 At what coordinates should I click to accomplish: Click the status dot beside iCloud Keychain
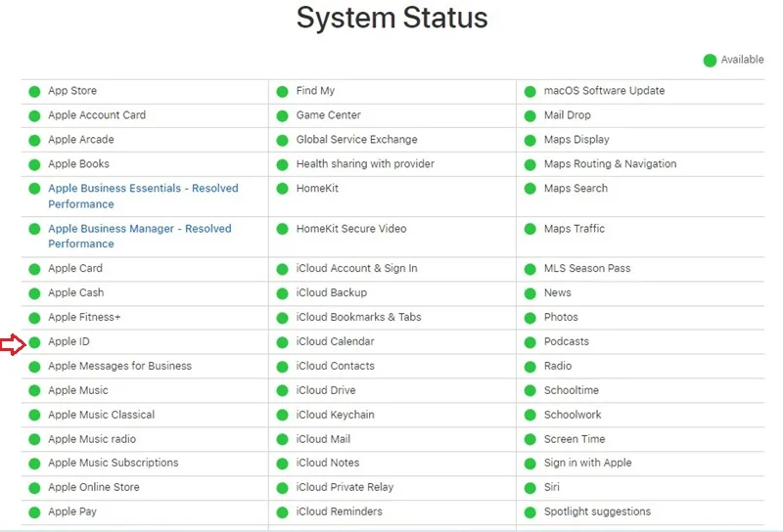tap(282, 416)
